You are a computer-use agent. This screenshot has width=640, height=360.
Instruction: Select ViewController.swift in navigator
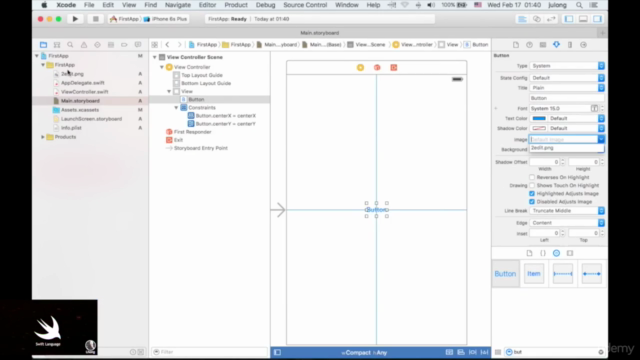point(84,92)
